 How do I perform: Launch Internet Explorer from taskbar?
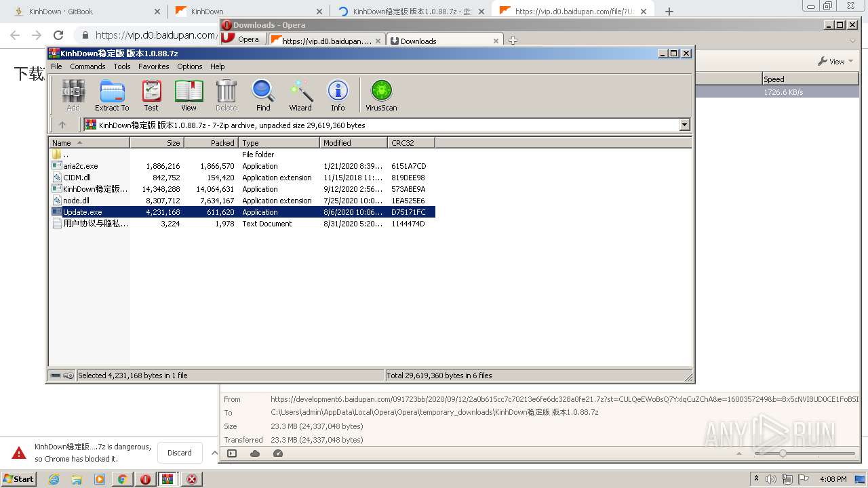click(x=54, y=479)
